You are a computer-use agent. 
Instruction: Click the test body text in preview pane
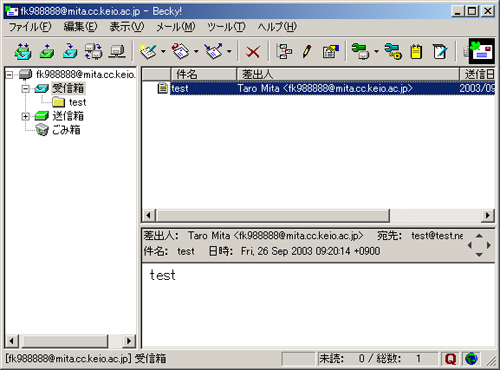(x=162, y=275)
